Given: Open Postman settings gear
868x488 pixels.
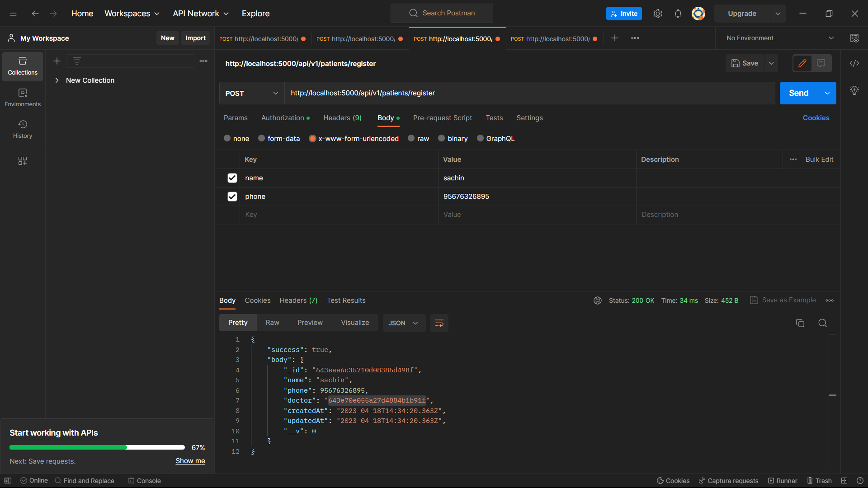Looking at the screenshot, I should tap(657, 14).
